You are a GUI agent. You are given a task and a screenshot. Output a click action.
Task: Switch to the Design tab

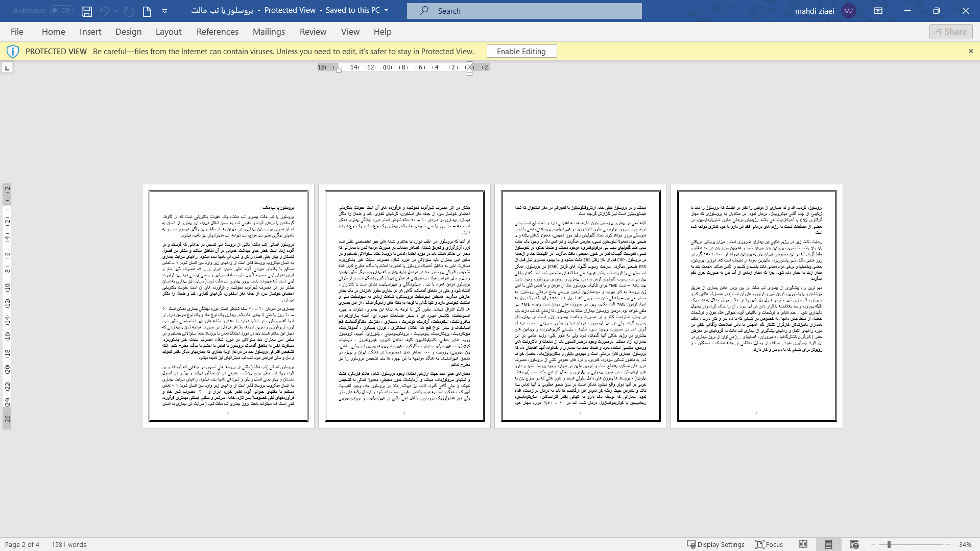tap(129, 32)
